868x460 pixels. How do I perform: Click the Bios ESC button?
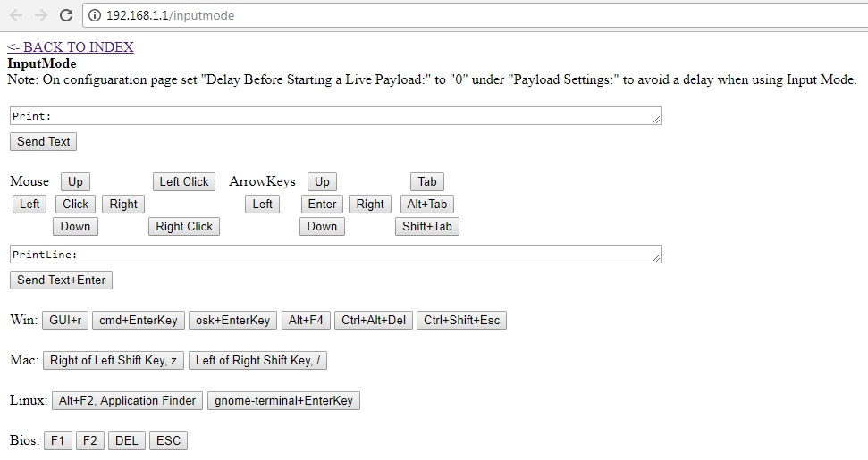pos(169,440)
